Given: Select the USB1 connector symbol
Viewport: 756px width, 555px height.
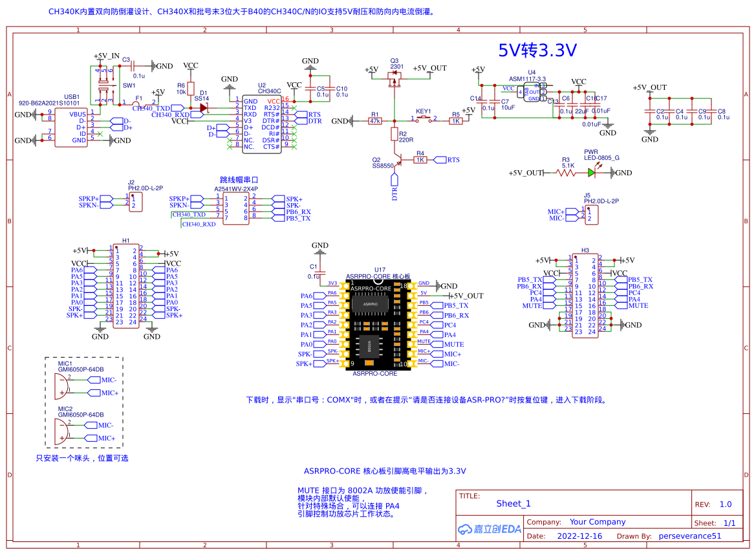Looking at the screenshot, I should coord(71,127).
